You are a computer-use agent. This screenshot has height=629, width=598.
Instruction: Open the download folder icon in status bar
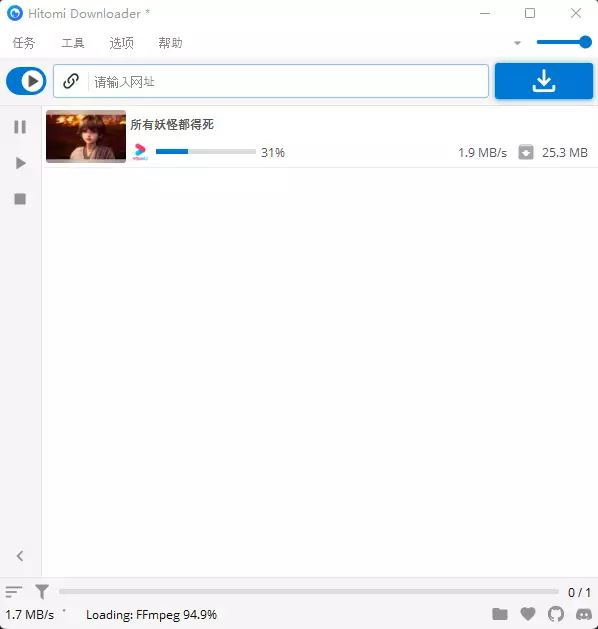(x=500, y=614)
